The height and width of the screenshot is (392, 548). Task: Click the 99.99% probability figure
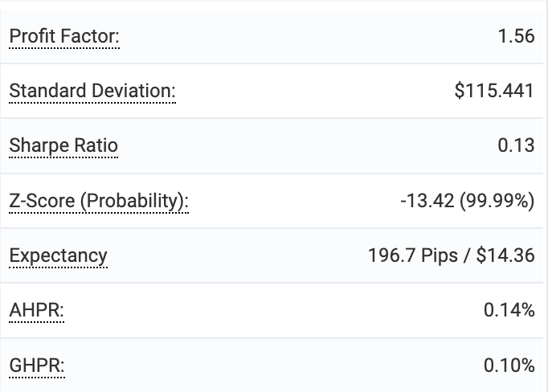[497, 201]
